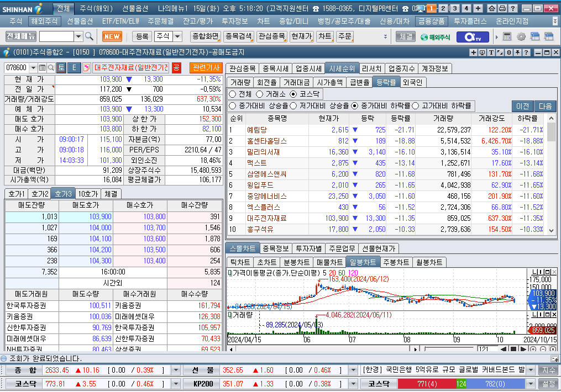Print the screen with the printer icon
Viewport: 561px width, 392px height.
coord(502,8)
